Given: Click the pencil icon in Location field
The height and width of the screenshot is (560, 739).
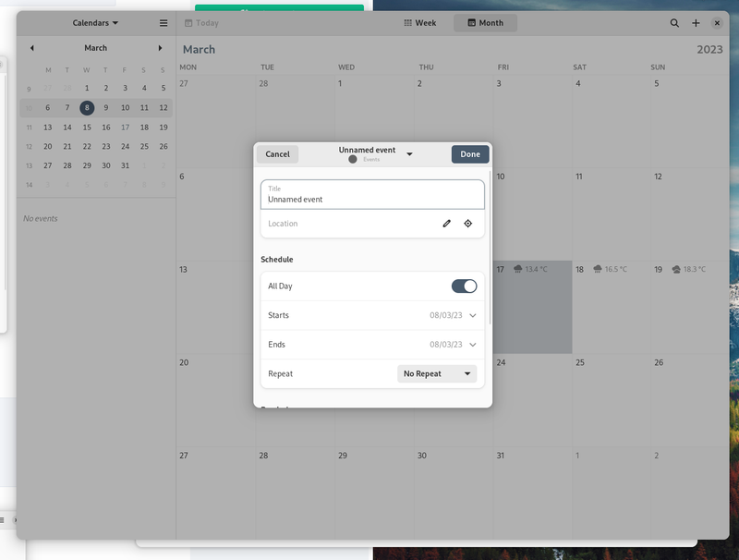Looking at the screenshot, I should (447, 224).
